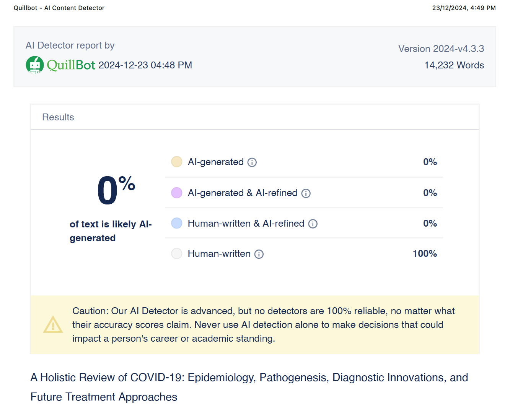Click the Human-written 100% value
The width and height of the screenshot is (510, 420).
[425, 254]
